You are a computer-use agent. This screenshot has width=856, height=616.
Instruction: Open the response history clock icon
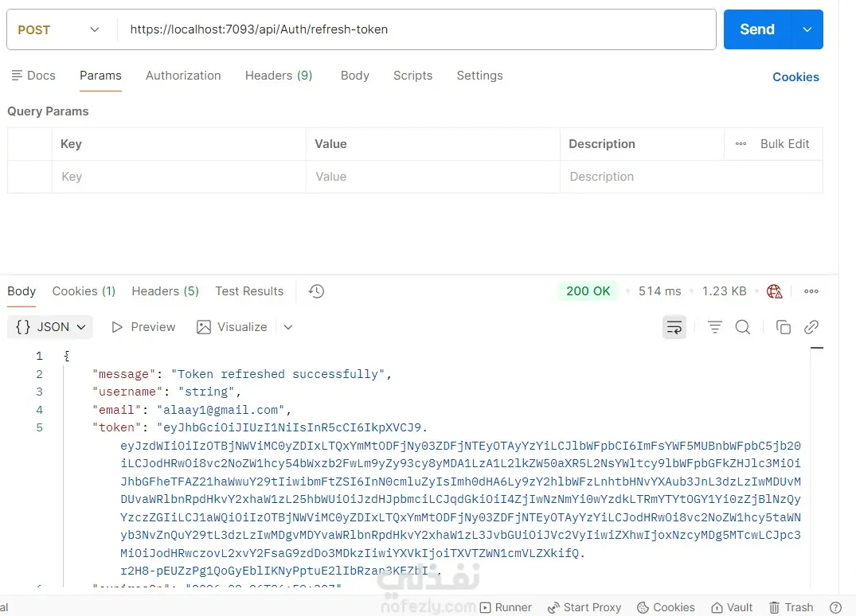pyautogui.click(x=316, y=291)
